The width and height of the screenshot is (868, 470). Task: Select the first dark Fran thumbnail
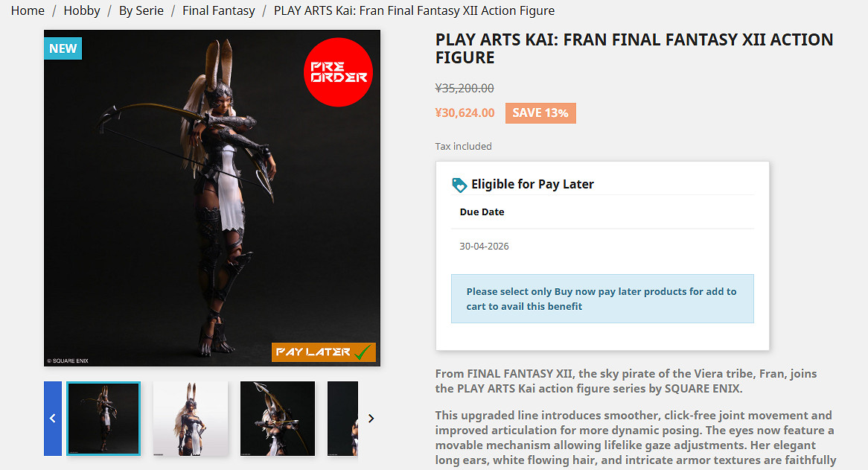click(103, 419)
